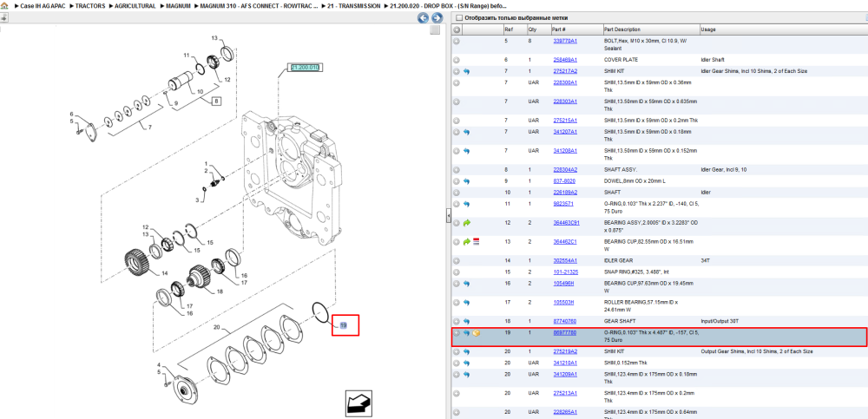Go to the previous diagram with the left arrow
This screenshot has width=868, height=419.
click(423, 17)
